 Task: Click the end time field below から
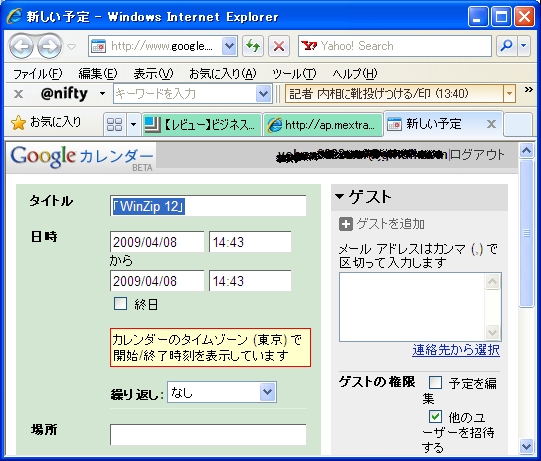pos(250,281)
